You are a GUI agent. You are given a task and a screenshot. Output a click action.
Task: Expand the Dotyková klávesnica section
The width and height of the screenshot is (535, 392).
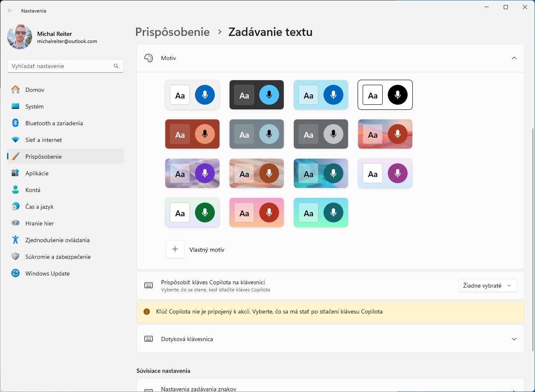[514, 339]
